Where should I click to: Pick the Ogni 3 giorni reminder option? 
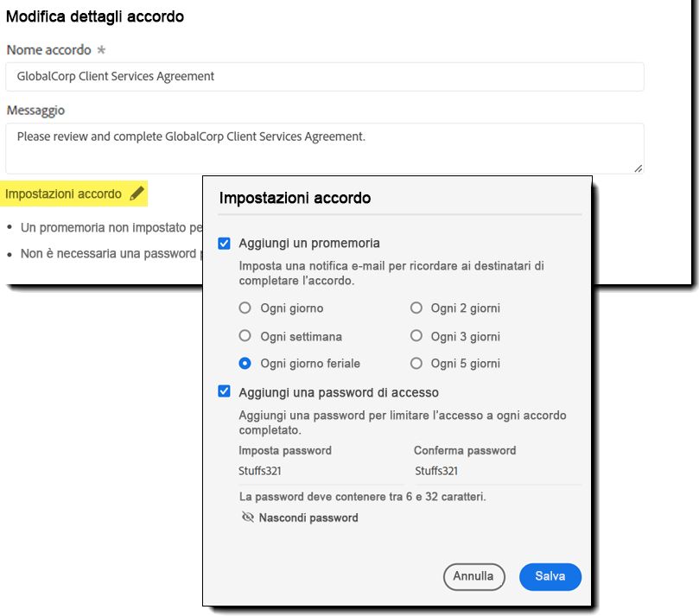pyautogui.click(x=416, y=335)
